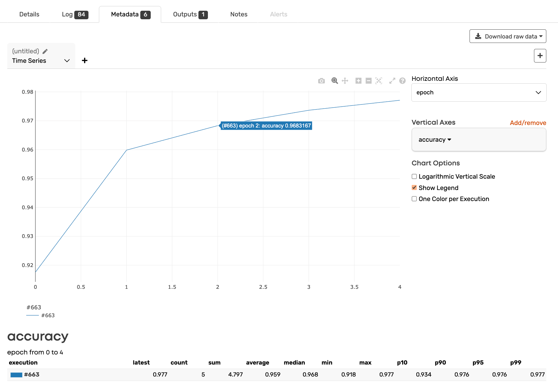Screen dimensions: 558x392
Task: Click the autoscale icon in the chart toolbar
Action: click(379, 81)
